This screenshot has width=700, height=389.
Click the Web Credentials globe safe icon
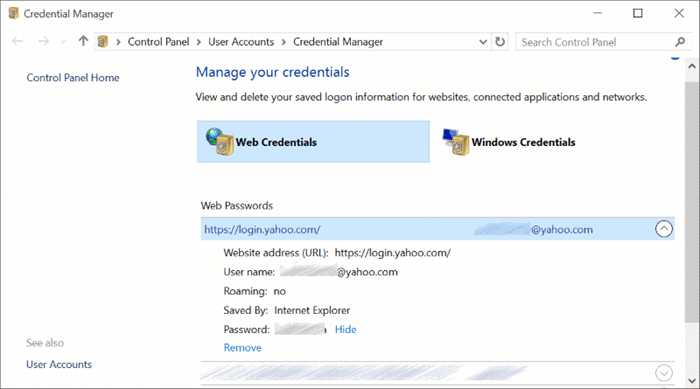coord(220,141)
